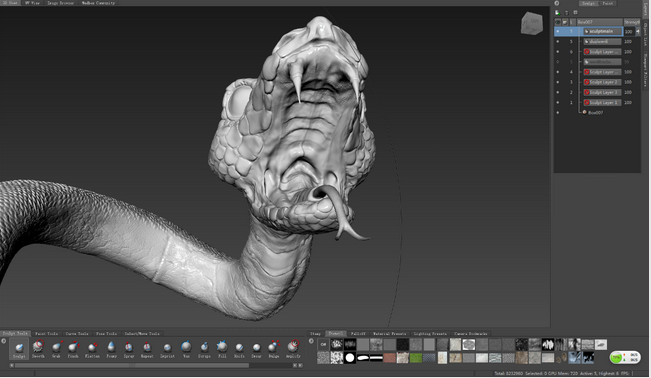Toggle visibility of Box007 base mesh

pyautogui.click(x=558, y=113)
